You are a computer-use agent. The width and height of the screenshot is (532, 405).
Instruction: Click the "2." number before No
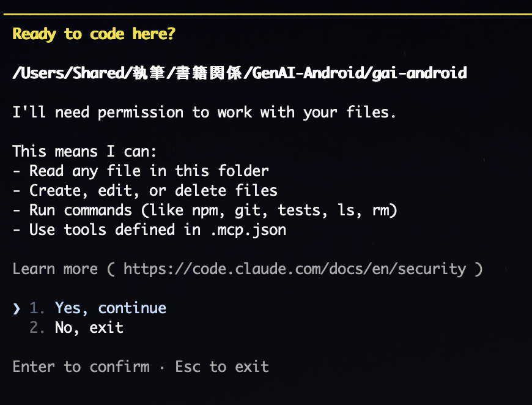coord(37,327)
